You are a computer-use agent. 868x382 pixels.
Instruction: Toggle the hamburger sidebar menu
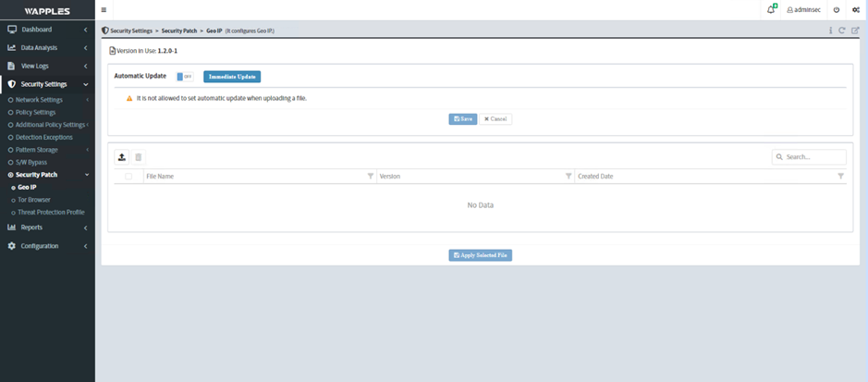[x=104, y=10]
